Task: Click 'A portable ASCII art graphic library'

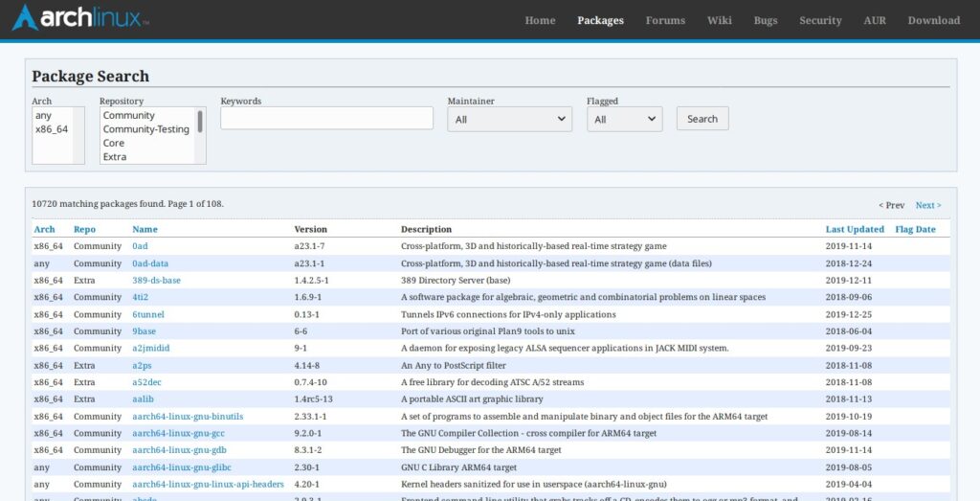Action: (472, 399)
